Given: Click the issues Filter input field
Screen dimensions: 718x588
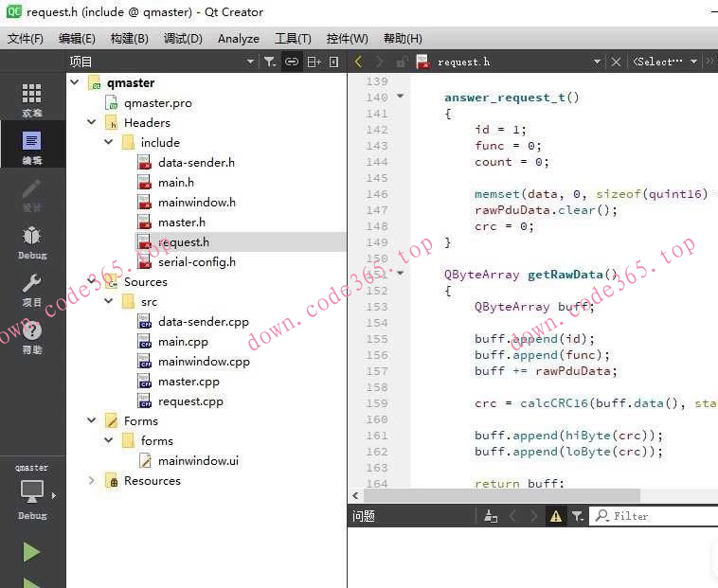Looking at the screenshot, I should (x=654, y=516).
